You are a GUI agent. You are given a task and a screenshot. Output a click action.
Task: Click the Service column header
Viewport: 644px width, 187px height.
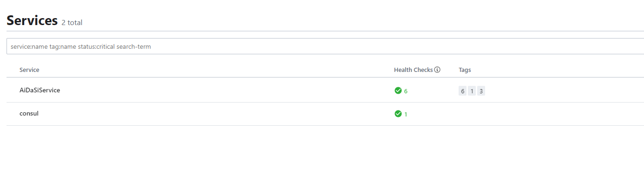click(x=29, y=70)
